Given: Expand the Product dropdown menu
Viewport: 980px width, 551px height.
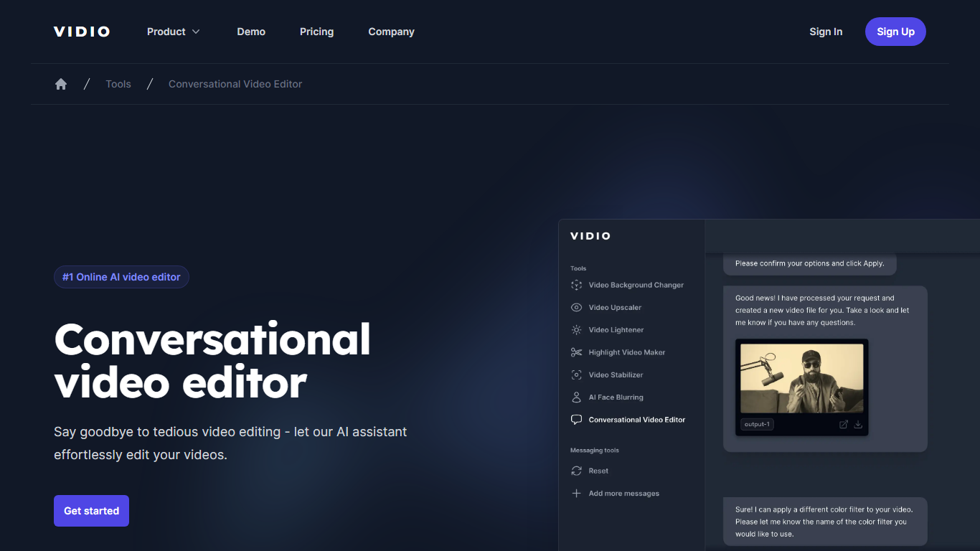Looking at the screenshot, I should (x=174, y=32).
